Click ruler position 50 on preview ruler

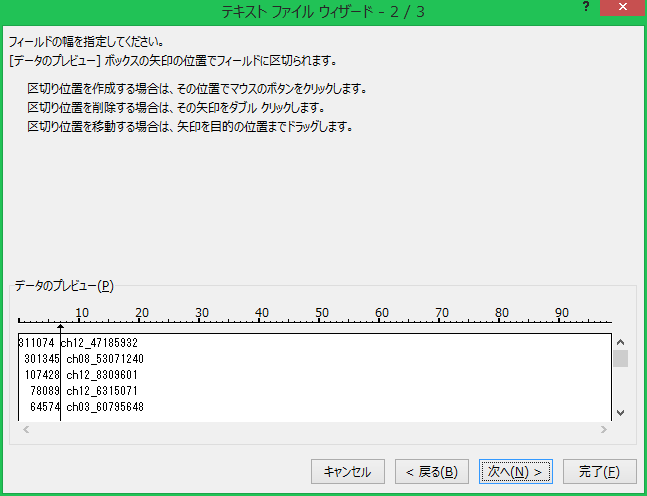pos(322,320)
